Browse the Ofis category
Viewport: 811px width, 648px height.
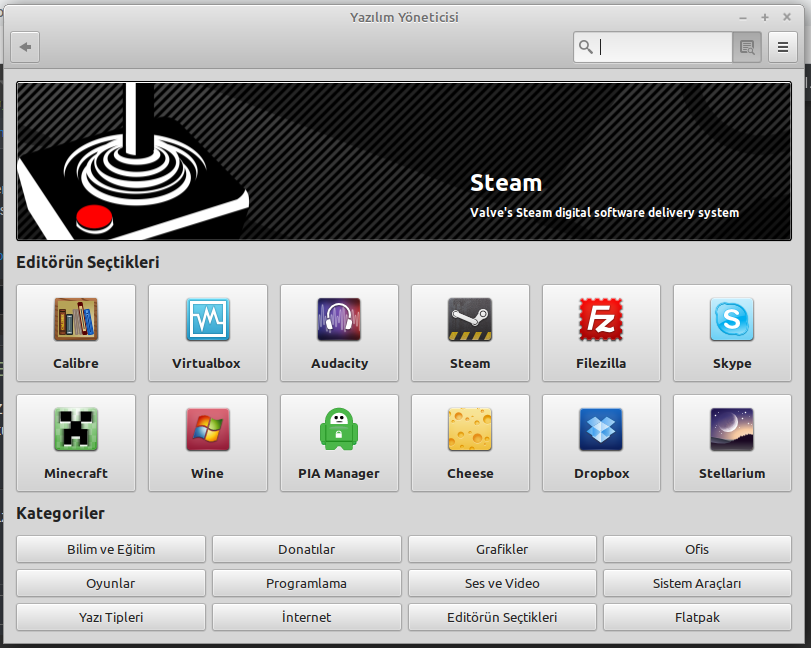[x=697, y=549]
